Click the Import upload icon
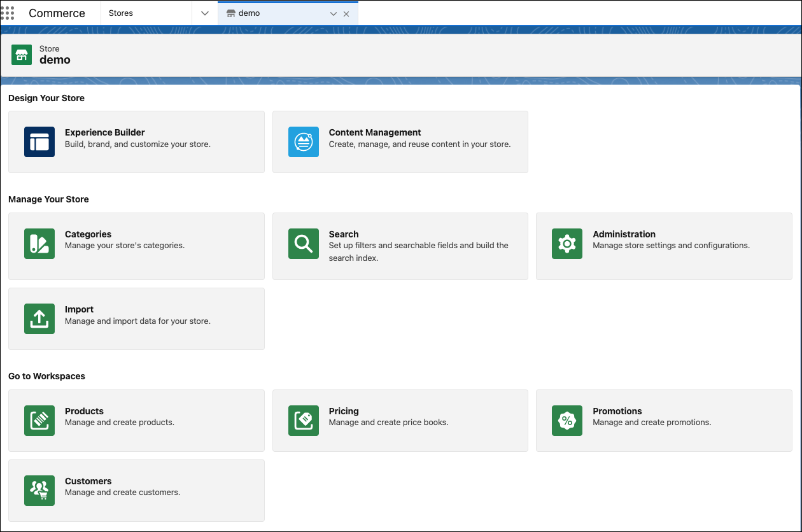Viewport: 802px width, 532px height. 39,319
